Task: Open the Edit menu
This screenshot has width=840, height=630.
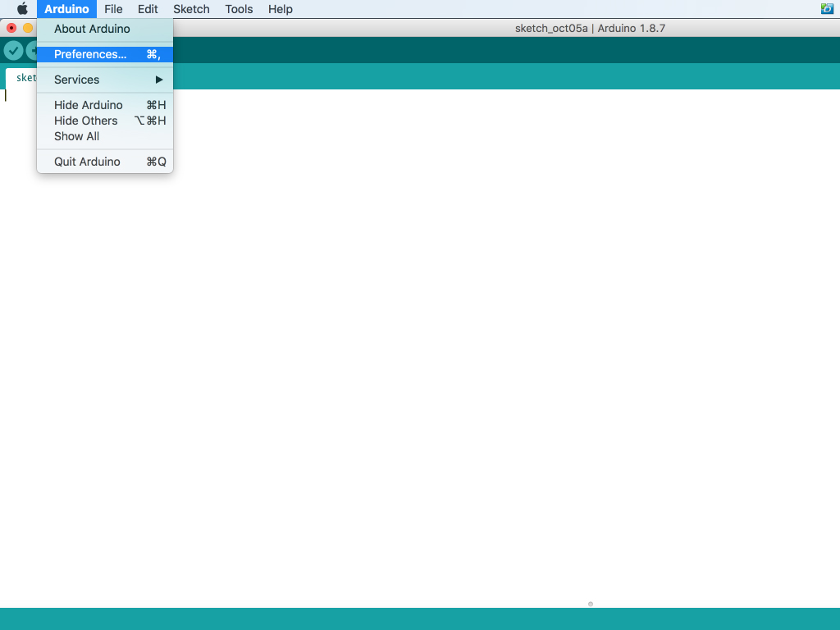Action: (148, 9)
